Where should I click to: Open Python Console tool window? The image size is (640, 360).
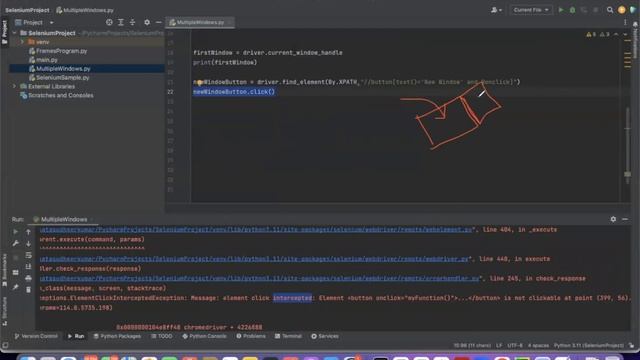pyautogui.click(x=204, y=336)
